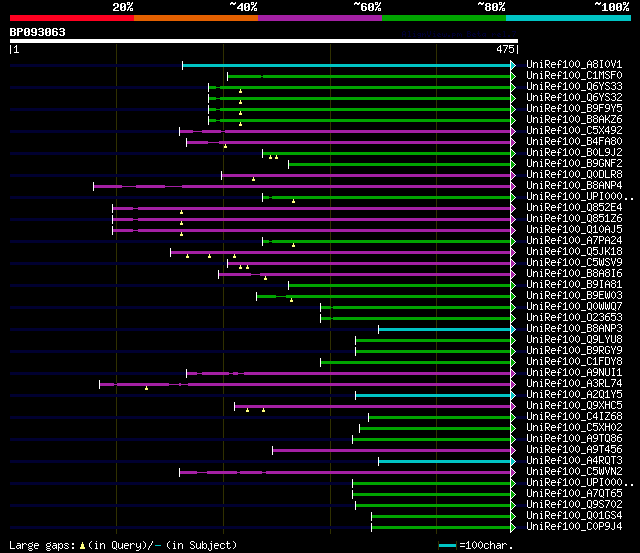Select the UniRef100_C5WVN2 hit

[574, 472]
